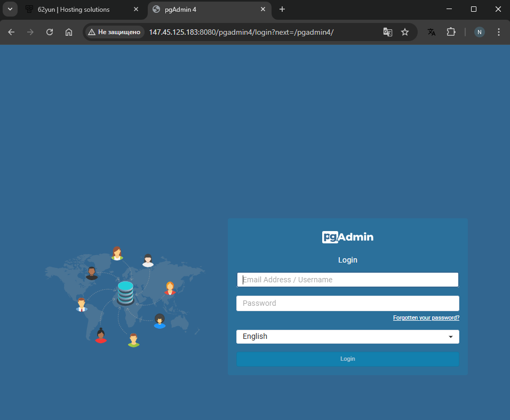Click the Forgotten your password link

click(x=426, y=318)
